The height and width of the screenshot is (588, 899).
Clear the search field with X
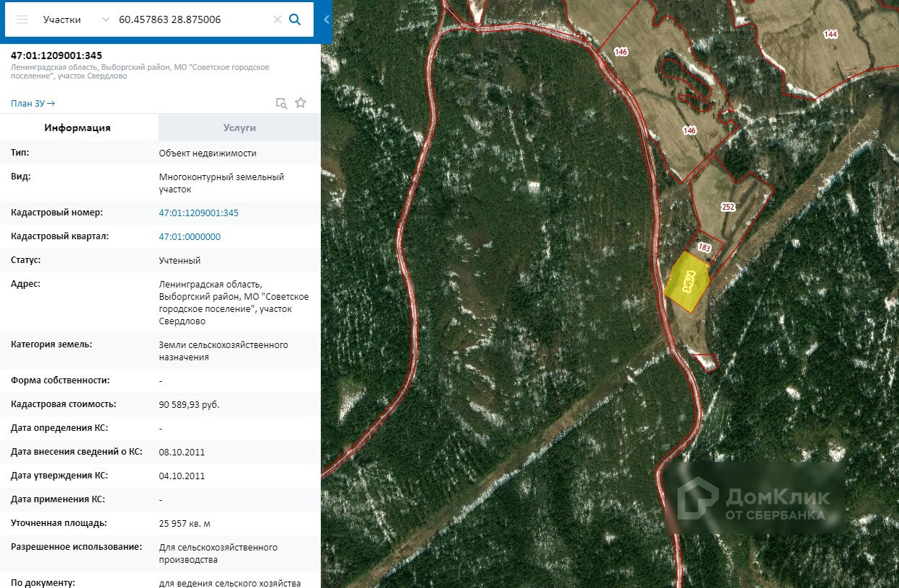(x=277, y=19)
